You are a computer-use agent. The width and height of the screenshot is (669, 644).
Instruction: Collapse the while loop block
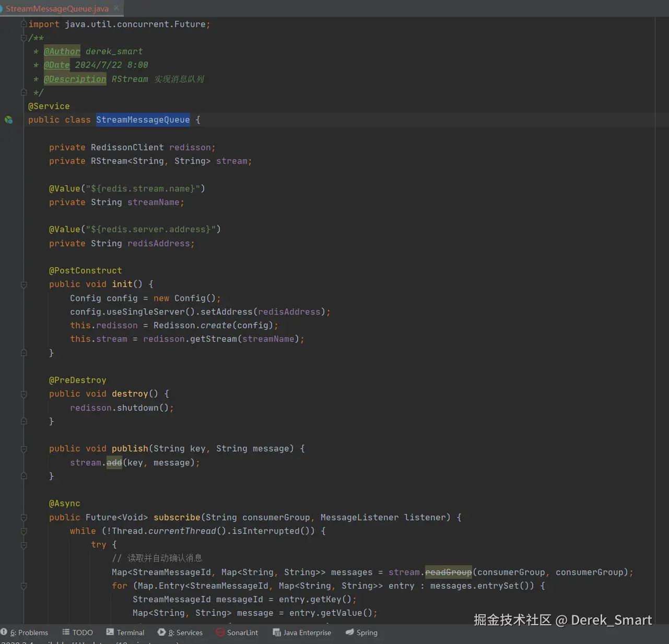24,531
